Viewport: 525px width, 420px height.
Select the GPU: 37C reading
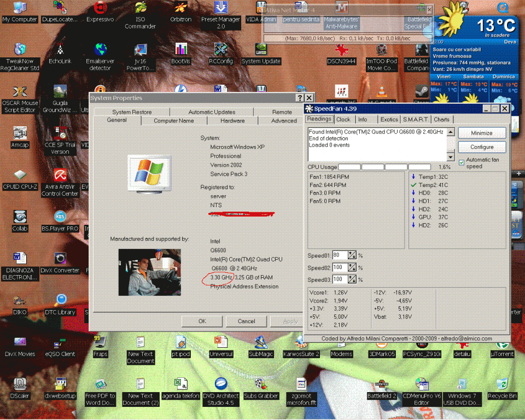pyautogui.click(x=433, y=217)
